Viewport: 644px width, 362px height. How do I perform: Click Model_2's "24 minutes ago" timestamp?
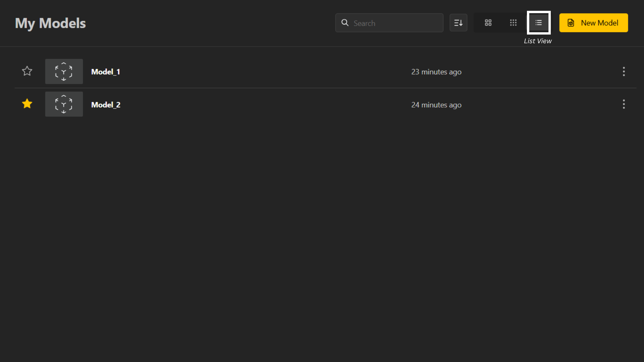(x=436, y=105)
